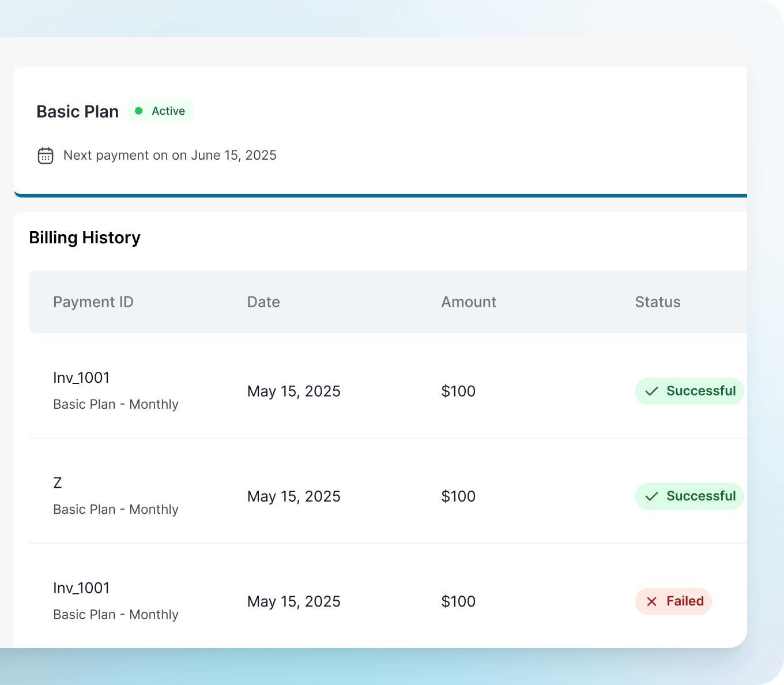Click the blue bar under plan card
The height and width of the screenshot is (685, 784).
pos(380,195)
